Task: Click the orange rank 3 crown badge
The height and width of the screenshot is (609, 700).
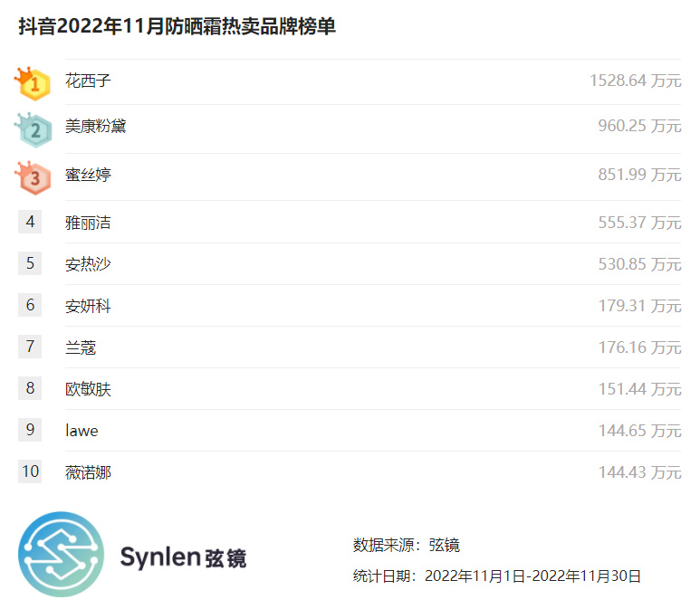Action: point(33,177)
